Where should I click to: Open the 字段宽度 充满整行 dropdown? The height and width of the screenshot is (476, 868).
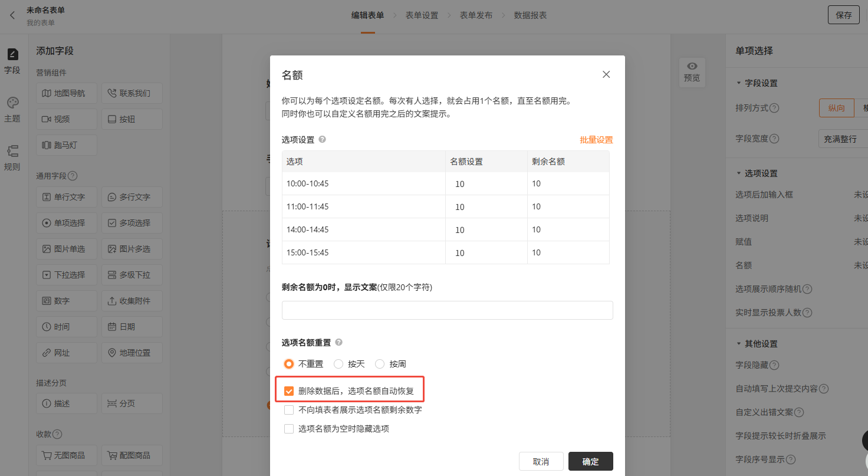(843, 139)
